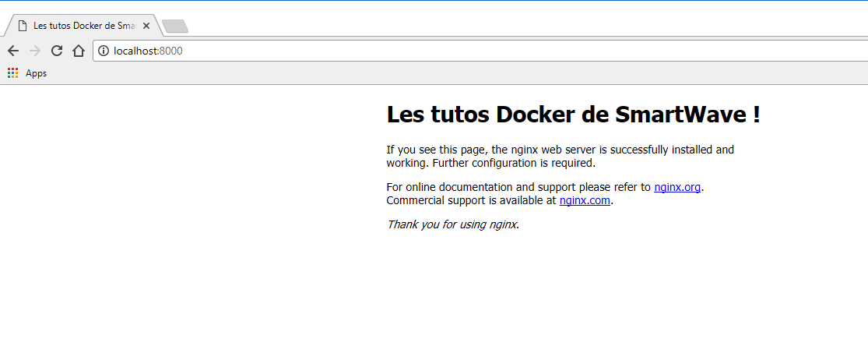Open a new tab button
The width and height of the screenshot is (868, 353).
point(175,26)
